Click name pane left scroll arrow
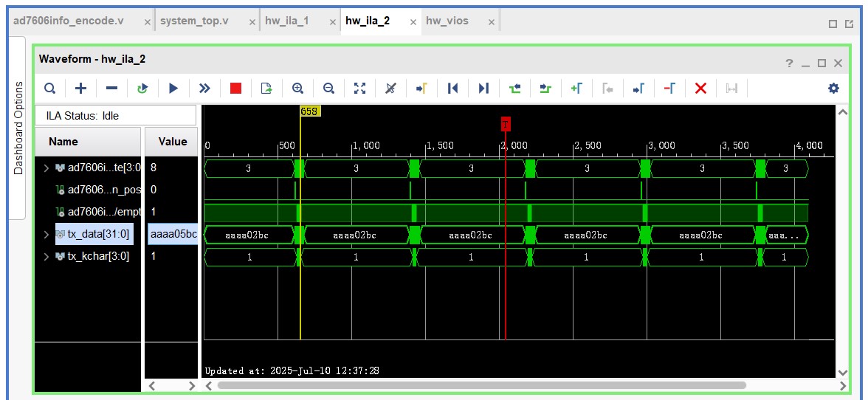Image resolution: width=868 pixels, height=400 pixels. (154, 385)
